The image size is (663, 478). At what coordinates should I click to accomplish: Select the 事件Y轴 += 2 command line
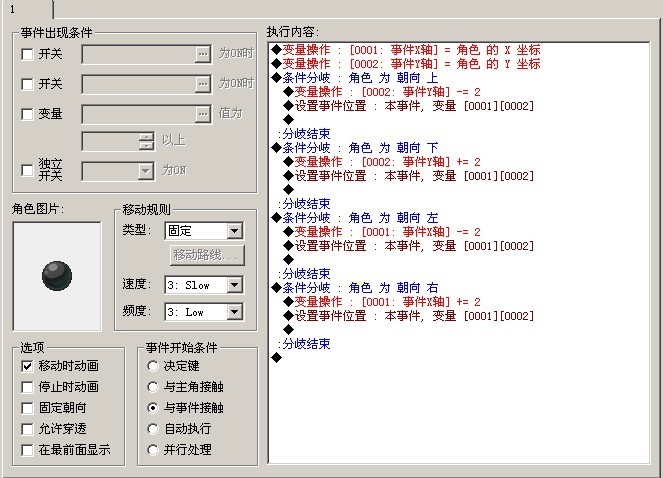click(x=382, y=162)
